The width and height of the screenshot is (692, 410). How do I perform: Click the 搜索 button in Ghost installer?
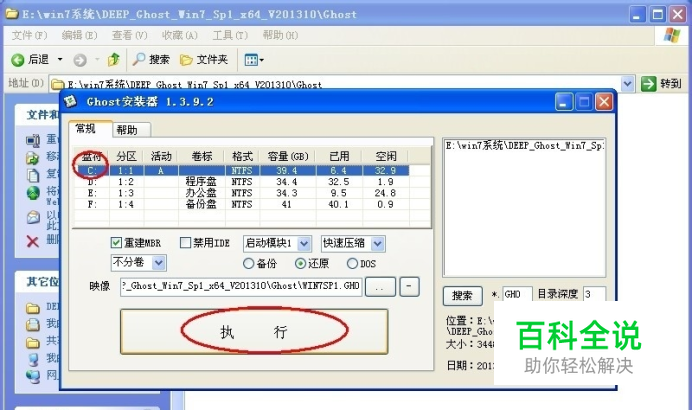(462, 296)
